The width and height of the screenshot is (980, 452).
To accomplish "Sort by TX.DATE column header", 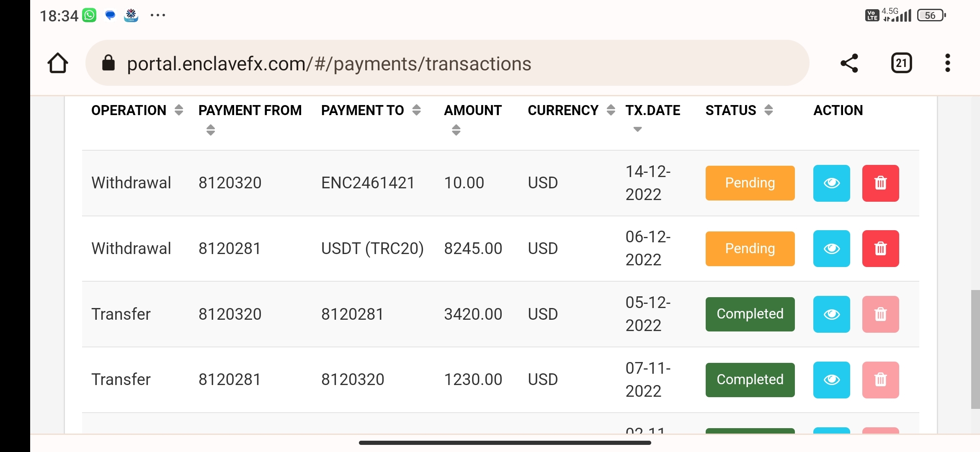I will pyautogui.click(x=652, y=111).
